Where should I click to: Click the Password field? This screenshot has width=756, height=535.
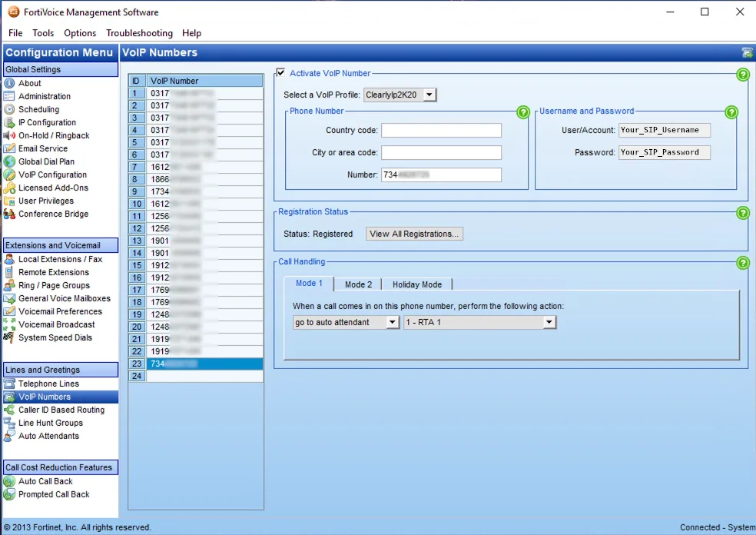665,152
